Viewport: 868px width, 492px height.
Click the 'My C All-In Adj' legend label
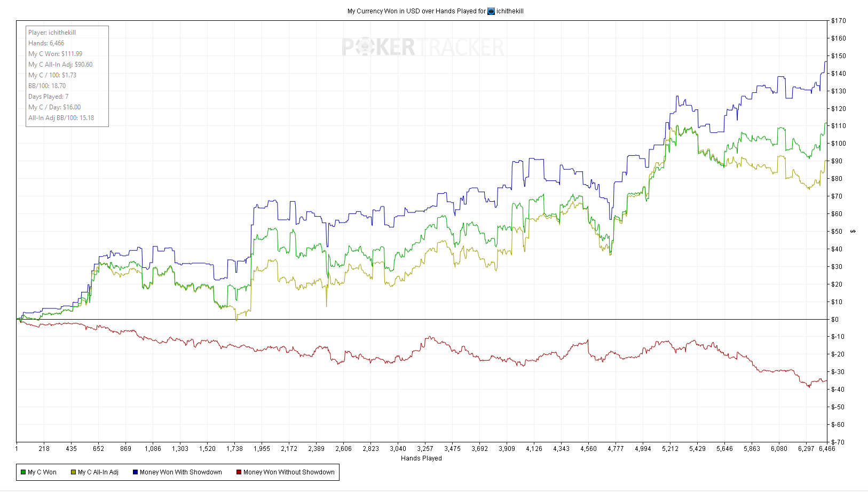98,472
